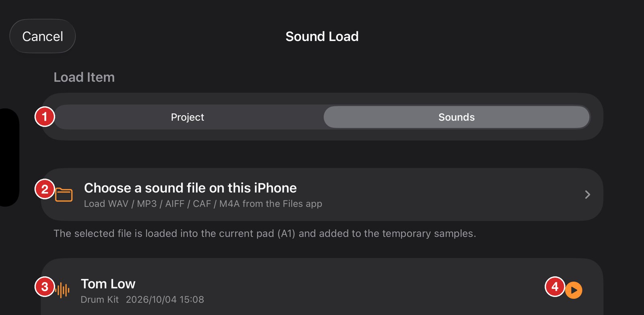Click the red annotation badge numbered 1

tap(45, 117)
